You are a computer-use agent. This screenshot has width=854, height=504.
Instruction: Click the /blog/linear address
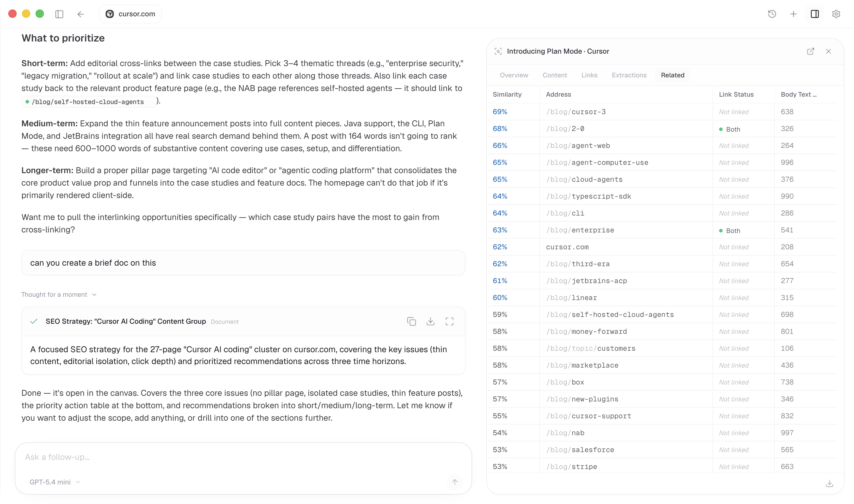pyautogui.click(x=572, y=298)
